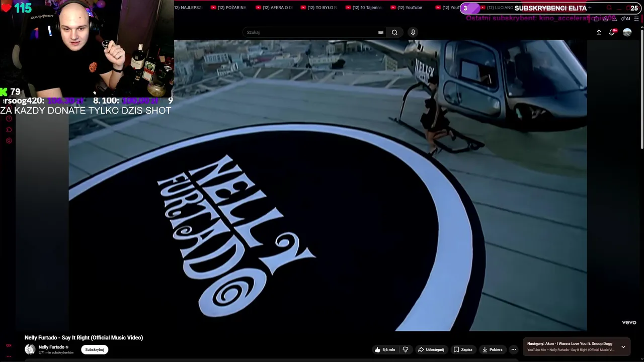Image resolution: width=644 pixels, height=362 pixels.
Task: Click the AI icon in browser toolbar
Action: [626, 19]
